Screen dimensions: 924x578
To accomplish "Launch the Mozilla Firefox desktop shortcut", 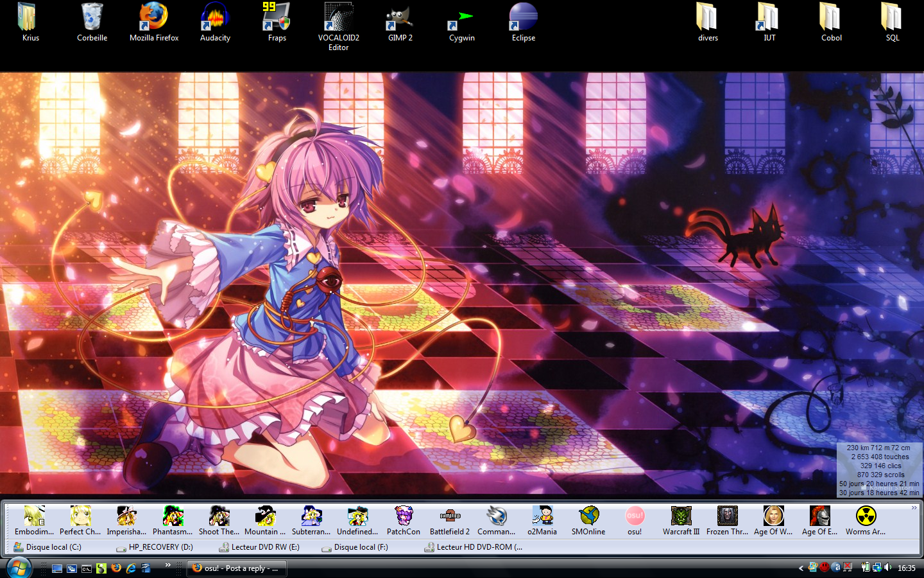I will point(154,23).
